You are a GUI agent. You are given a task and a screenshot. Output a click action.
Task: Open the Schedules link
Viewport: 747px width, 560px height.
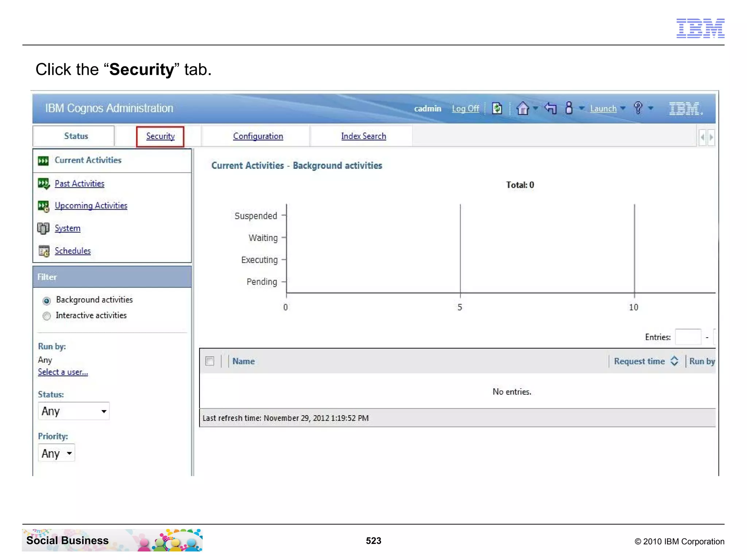pos(73,251)
